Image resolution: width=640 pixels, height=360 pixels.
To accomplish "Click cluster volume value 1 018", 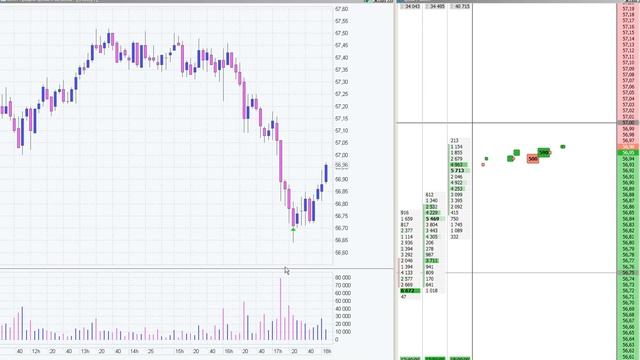I will tap(431, 291).
